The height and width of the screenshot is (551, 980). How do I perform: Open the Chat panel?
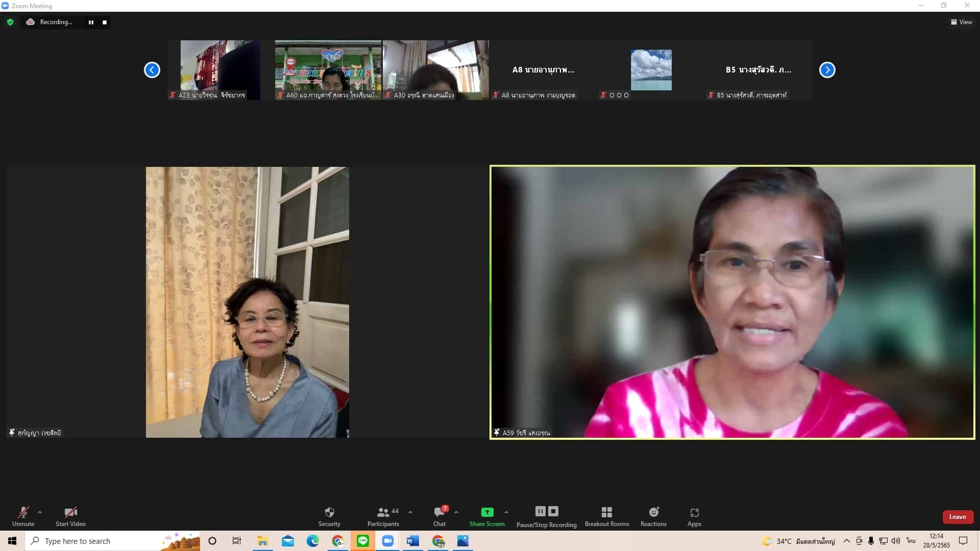[439, 512]
